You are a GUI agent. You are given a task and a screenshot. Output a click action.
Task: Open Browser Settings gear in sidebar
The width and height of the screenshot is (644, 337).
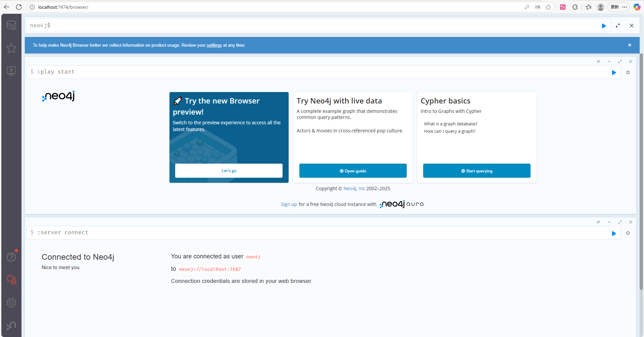(x=11, y=303)
